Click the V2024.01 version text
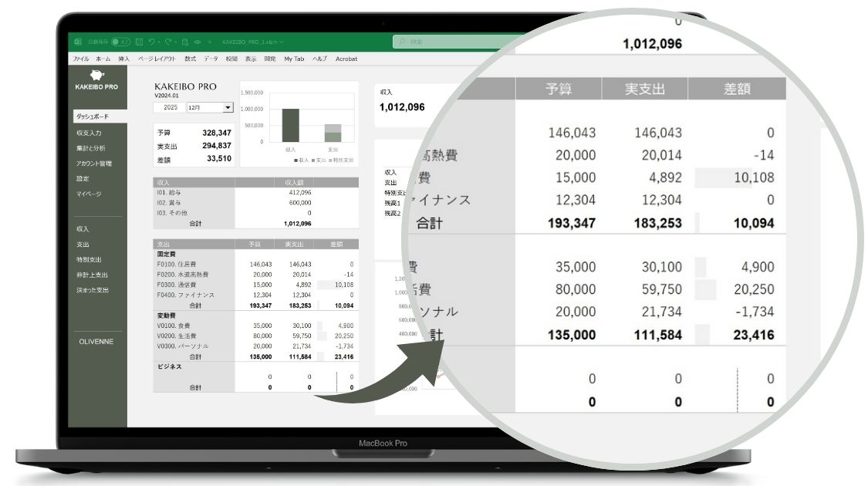868x486 pixels. [167, 96]
